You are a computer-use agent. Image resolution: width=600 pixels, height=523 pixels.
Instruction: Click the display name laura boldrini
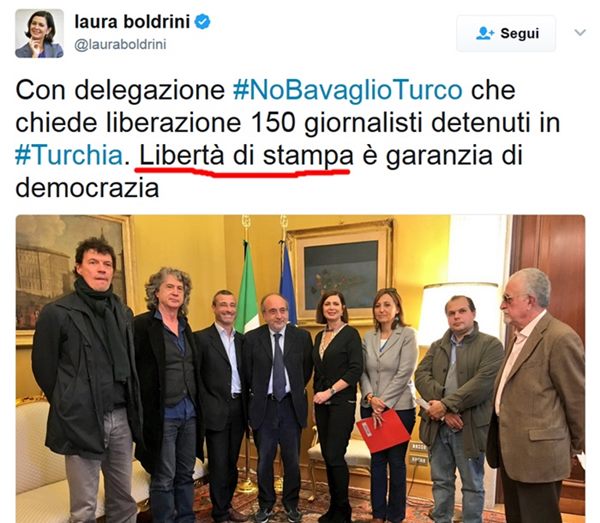point(132,22)
